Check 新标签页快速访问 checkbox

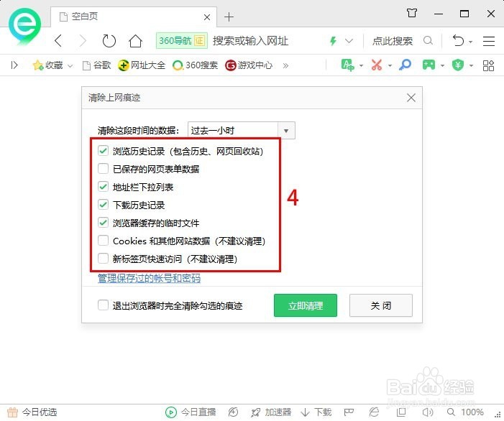pos(103,259)
